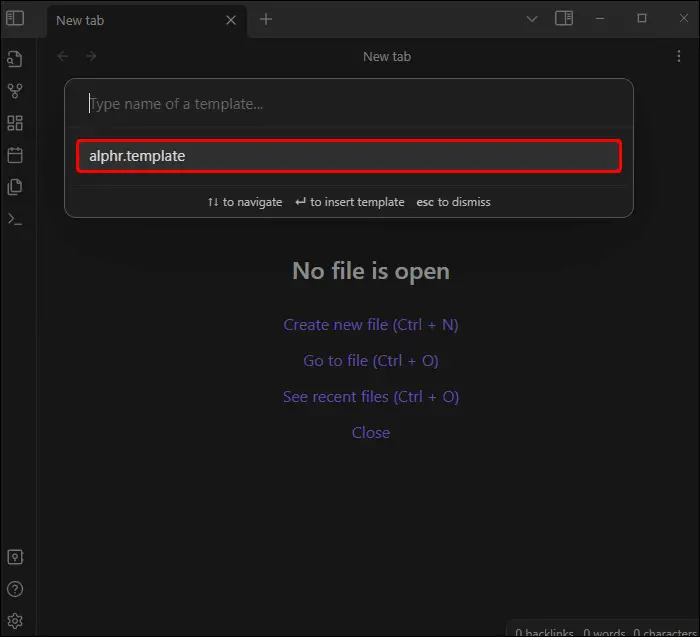Click Create new file link
The width and height of the screenshot is (700, 637).
[371, 325]
